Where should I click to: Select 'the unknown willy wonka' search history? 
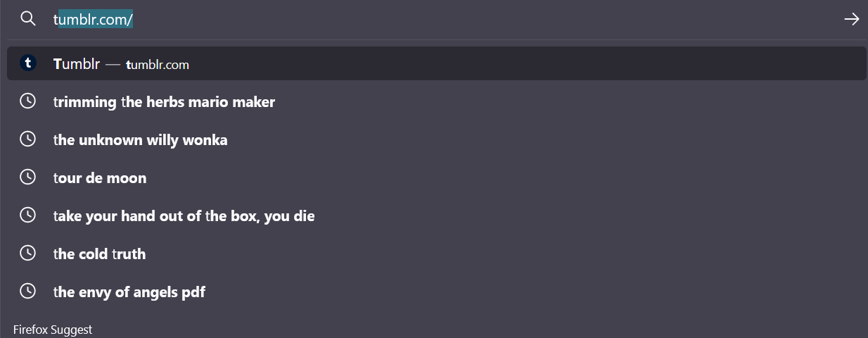click(x=436, y=139)
